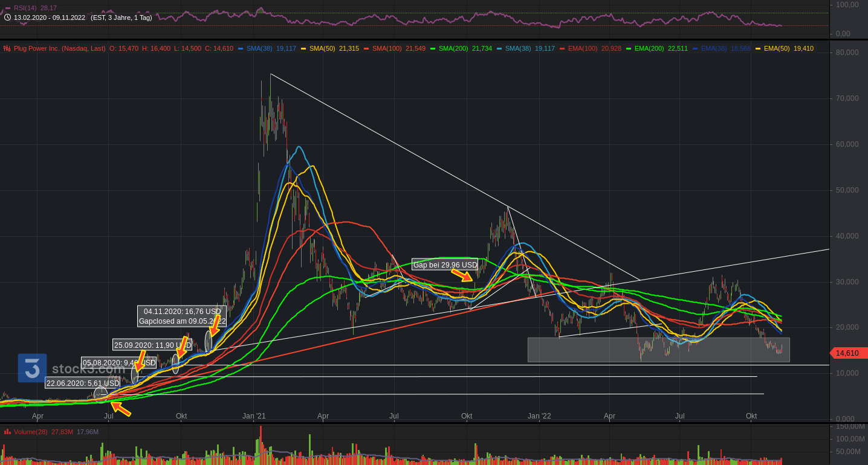Click the 100,00 RSI axis label

click(847, 5)
